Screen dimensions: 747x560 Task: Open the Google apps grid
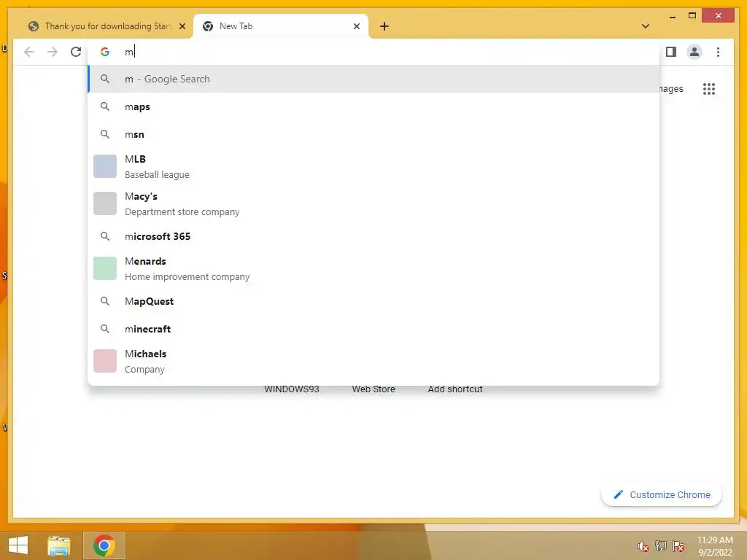coord(709,88)
